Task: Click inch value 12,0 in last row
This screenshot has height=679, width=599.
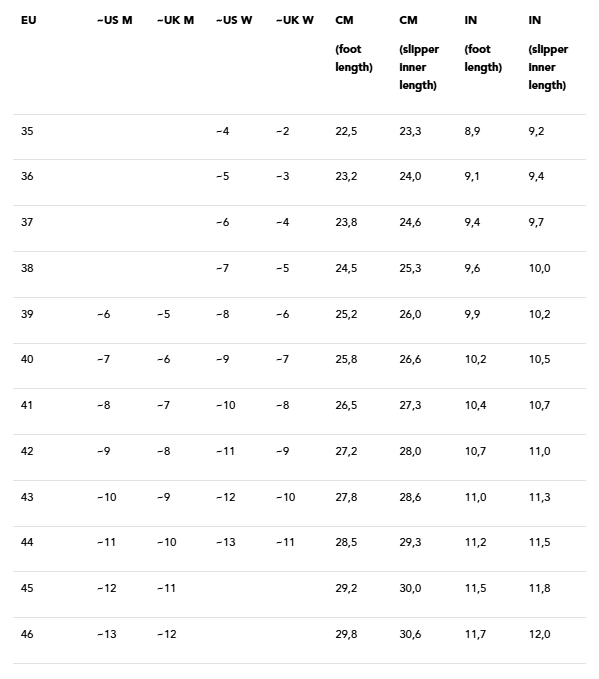Action: [539, 634]
